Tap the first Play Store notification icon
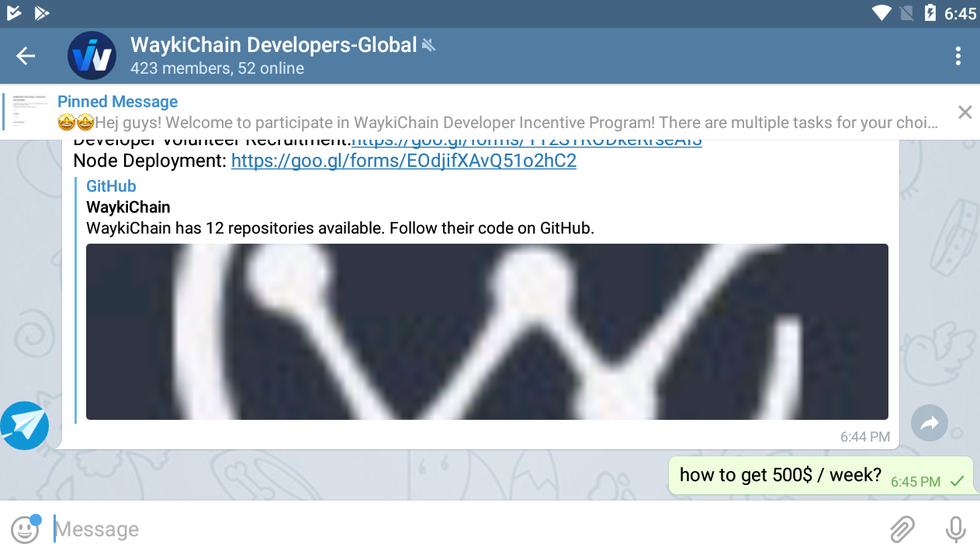 (x=13, y=12)
